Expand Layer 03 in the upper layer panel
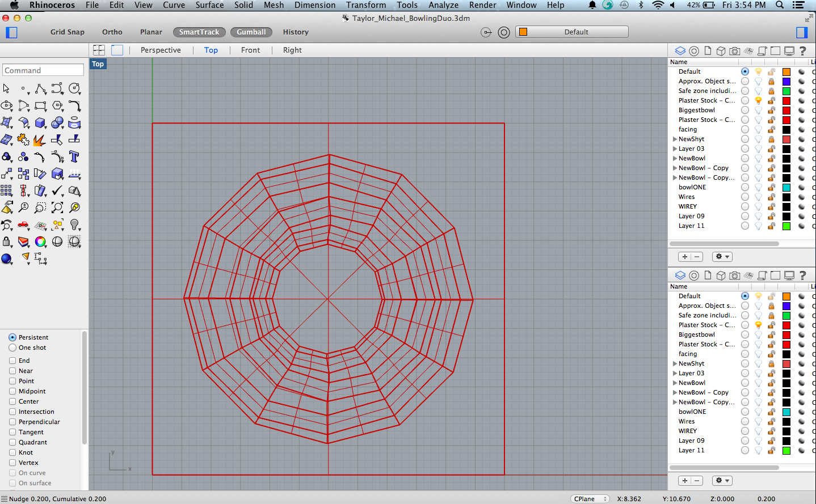The width and height of the screenshot is (816, 504). [675, 149]
